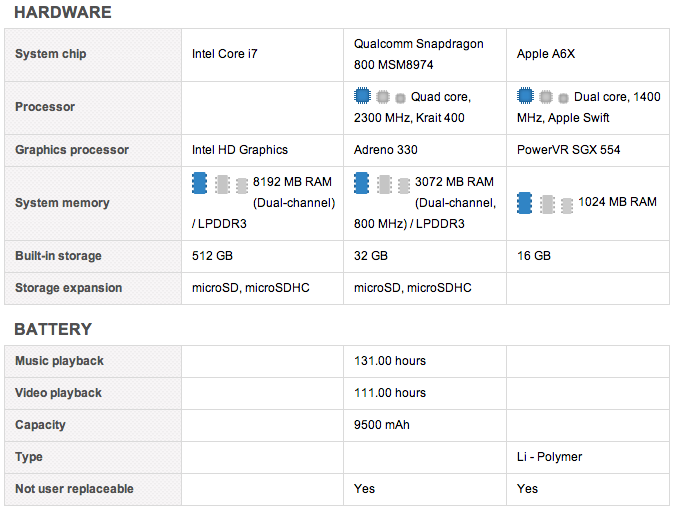The image size is (674, 509).
Task: Click blue memory icon next to 1024 MB RAM
Action: pos(525,203)
